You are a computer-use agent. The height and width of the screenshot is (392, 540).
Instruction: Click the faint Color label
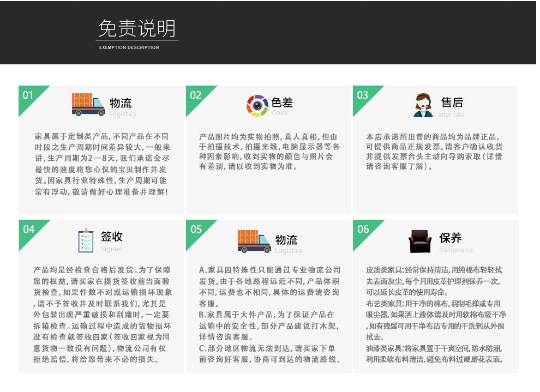click(280, 112)
